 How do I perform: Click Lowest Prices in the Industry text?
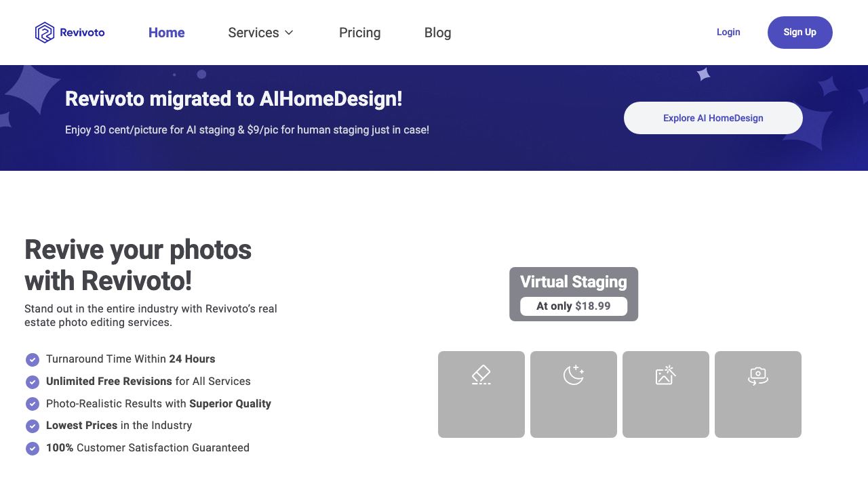point(119,426)
